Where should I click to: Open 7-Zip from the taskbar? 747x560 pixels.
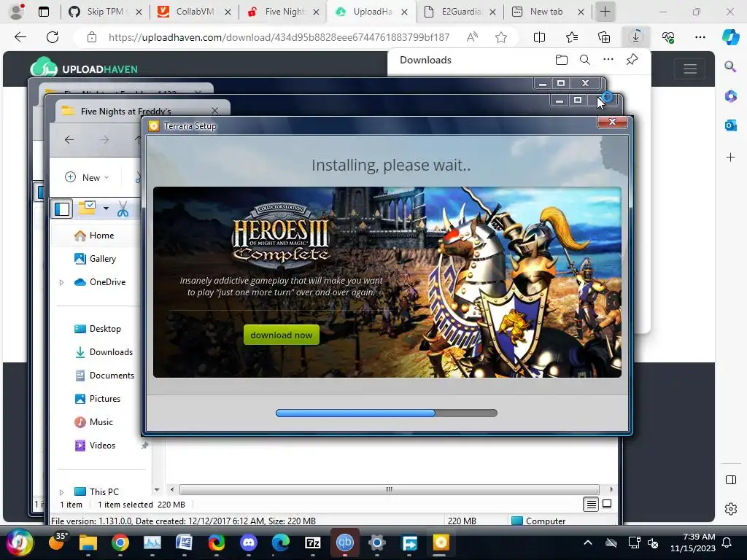click(x=312, y=542)
